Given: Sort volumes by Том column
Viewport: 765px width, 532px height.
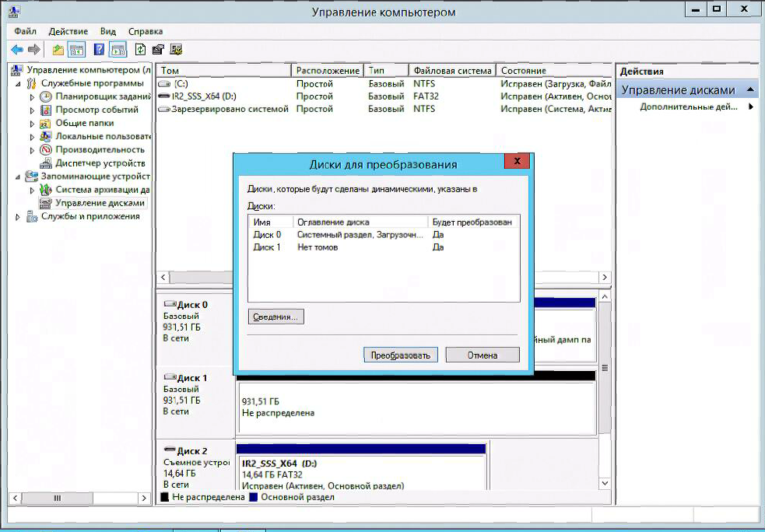Looking at the screenshot, I should [224, 71].
